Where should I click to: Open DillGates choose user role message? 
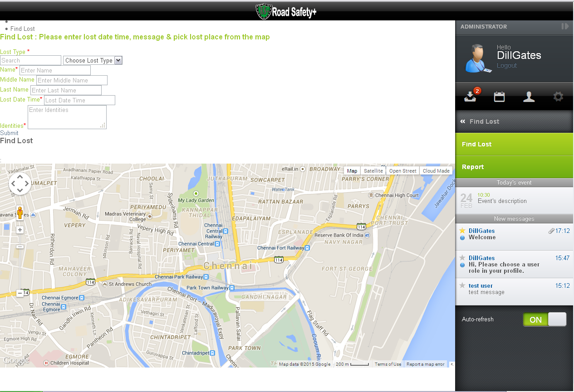[x=515, y=264]
